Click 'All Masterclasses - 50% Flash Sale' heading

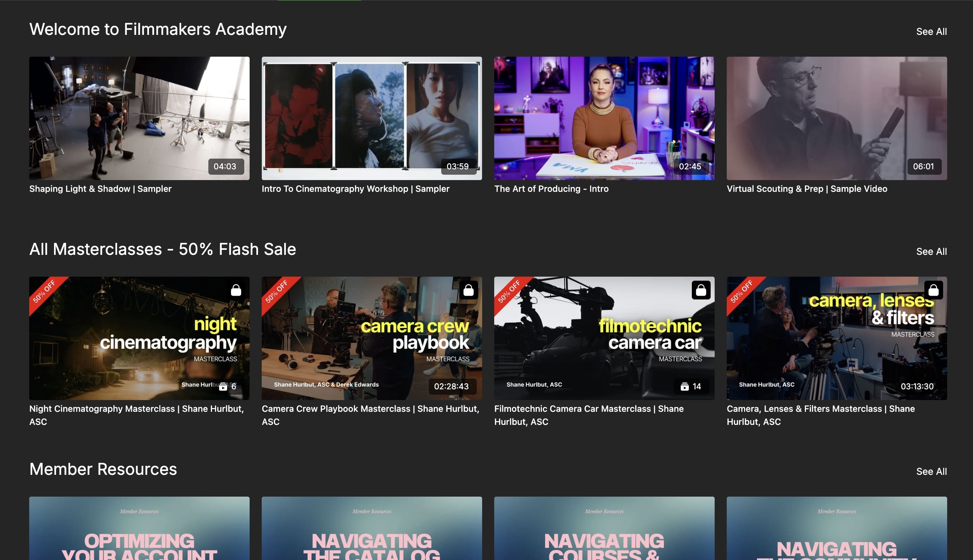[162, 249]
